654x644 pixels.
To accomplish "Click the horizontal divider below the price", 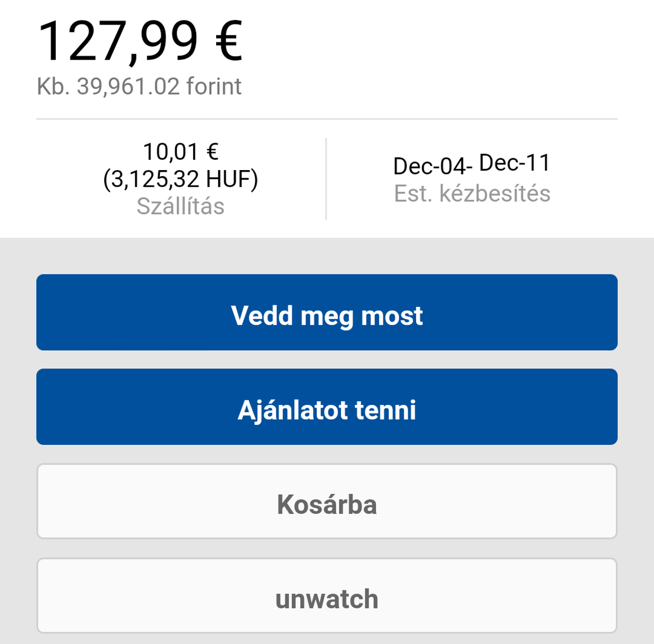I will pyautogui.click(x=327, y=119).
